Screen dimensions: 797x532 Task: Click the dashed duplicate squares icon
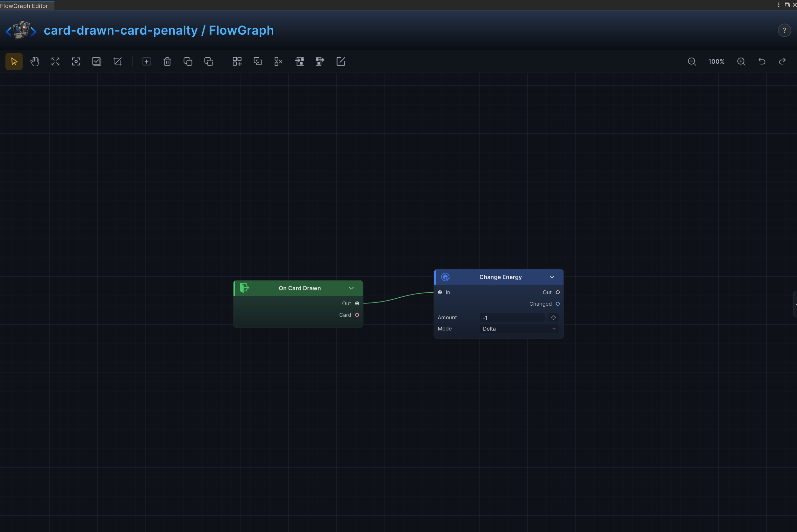[x=208, y=61]
